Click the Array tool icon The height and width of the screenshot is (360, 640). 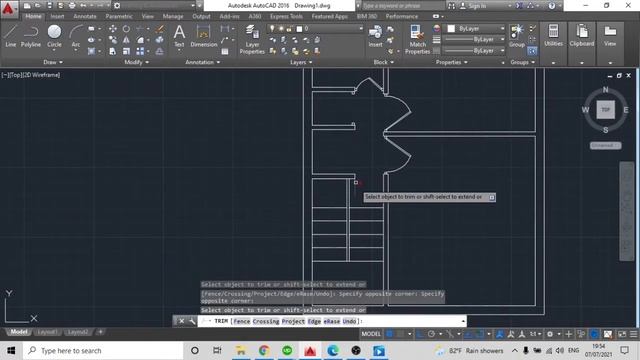coord(140,51)
